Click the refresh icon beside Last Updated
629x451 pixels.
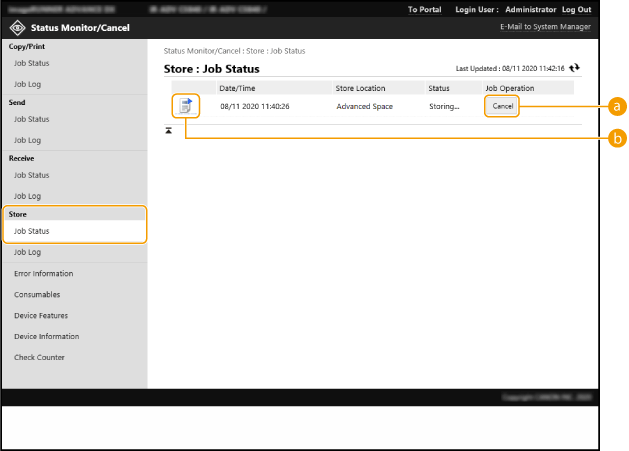pyautogui.click(x=574, y=68)
